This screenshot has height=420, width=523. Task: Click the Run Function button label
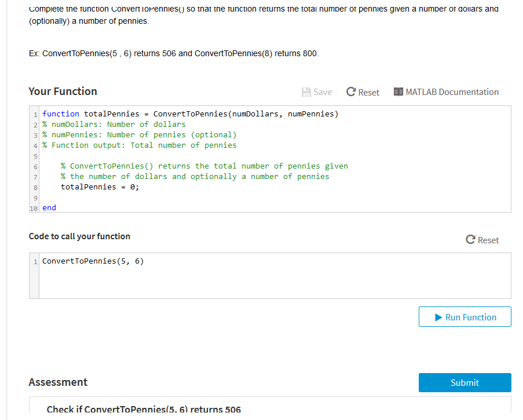pos(470,317)
